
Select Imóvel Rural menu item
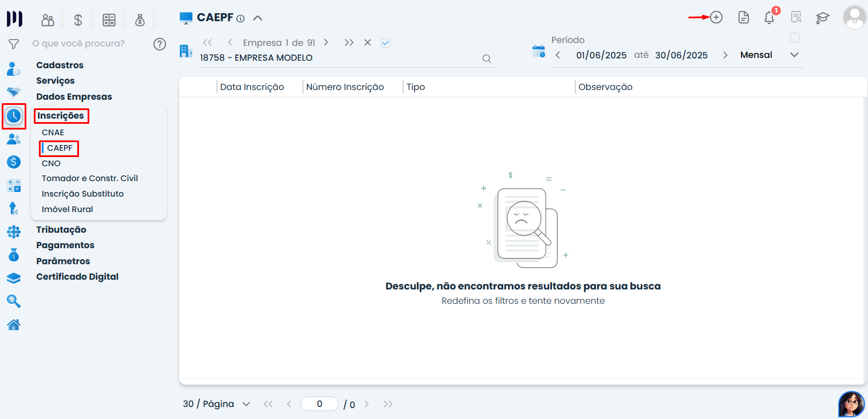pos(68,209)
